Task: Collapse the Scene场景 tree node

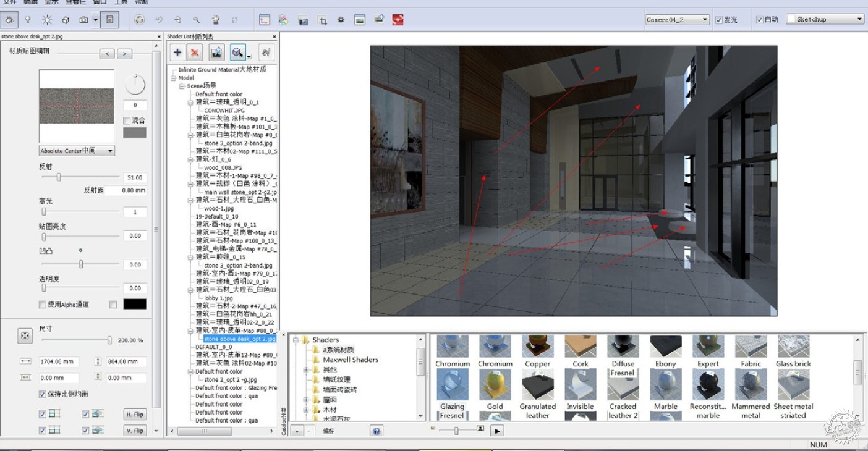Action: tap(183, 86)
